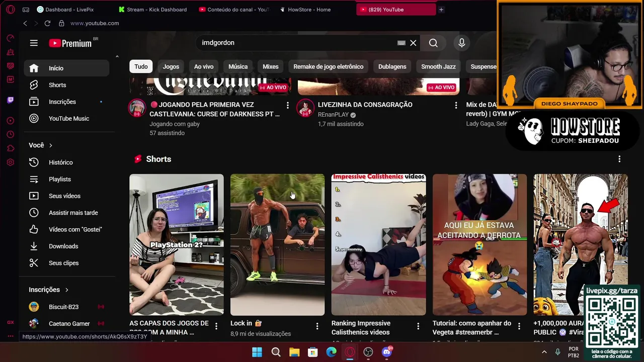This screenshot has width=644, height=362.
Task: Open Windows Start menu
Action: pos(257,352)
